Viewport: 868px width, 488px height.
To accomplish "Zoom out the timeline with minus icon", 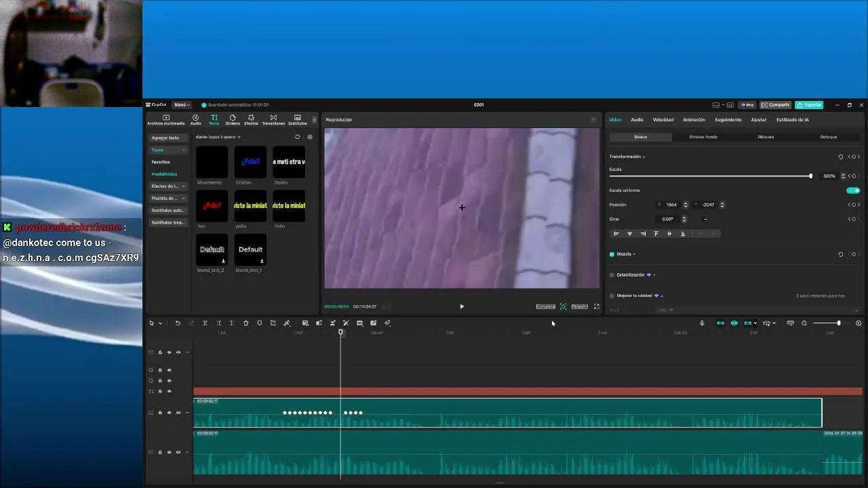I will (x=804, y=323).
